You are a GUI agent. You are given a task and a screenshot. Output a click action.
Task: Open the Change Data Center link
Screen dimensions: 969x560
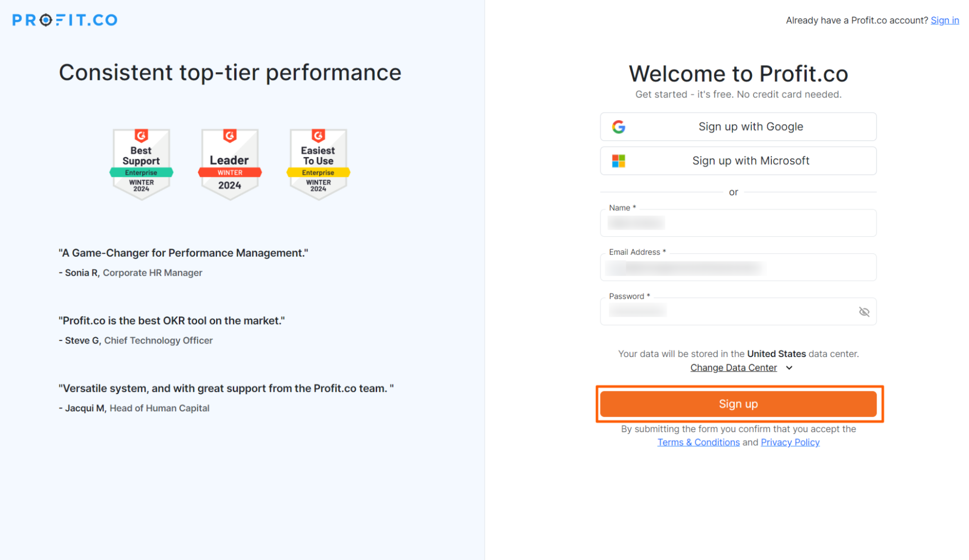point(733,368)
